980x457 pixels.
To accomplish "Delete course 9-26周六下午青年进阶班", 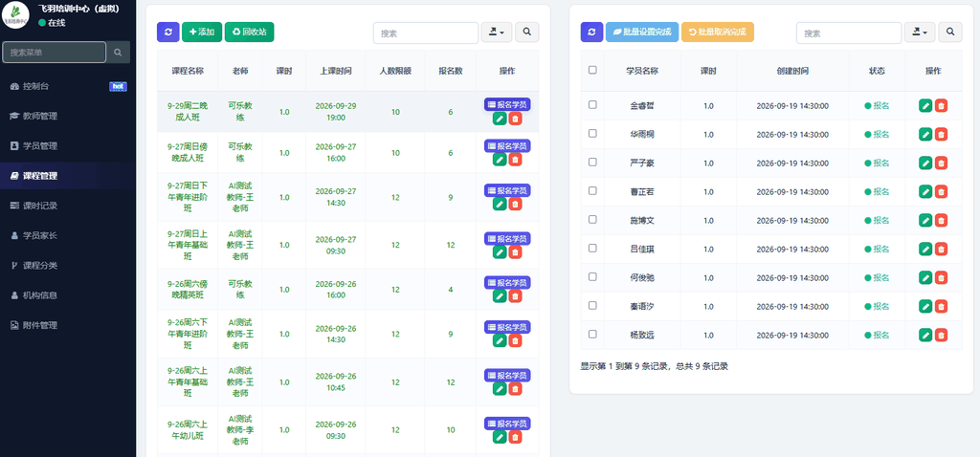I will pyautogui.click(x=515, y=341).
